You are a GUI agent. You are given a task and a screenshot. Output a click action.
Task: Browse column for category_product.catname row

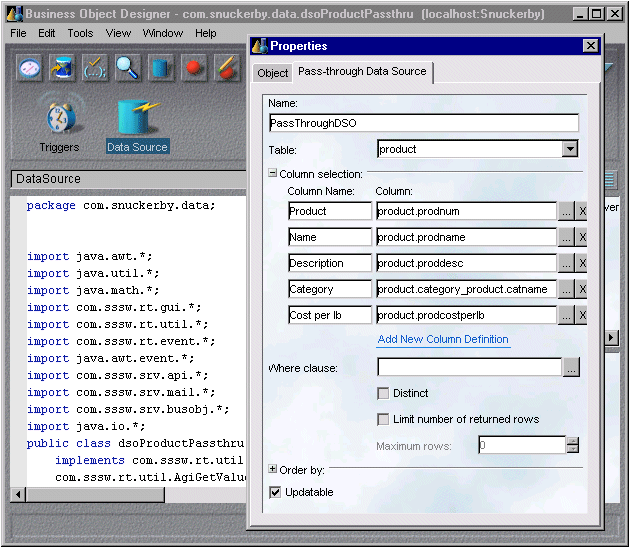[x=566, y=289]
